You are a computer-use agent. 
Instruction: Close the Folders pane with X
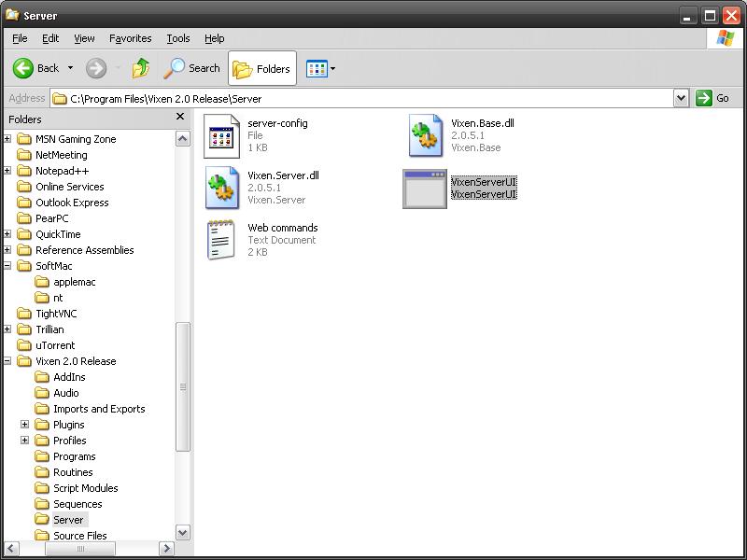pos(180,116)
